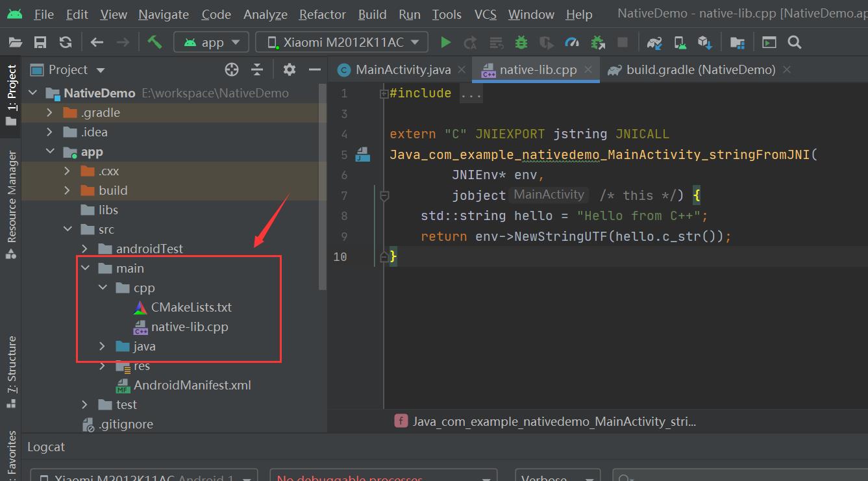Screen dimensions: 868x481
Task: Collapse the cpp folder arrow
Action: 103,288
